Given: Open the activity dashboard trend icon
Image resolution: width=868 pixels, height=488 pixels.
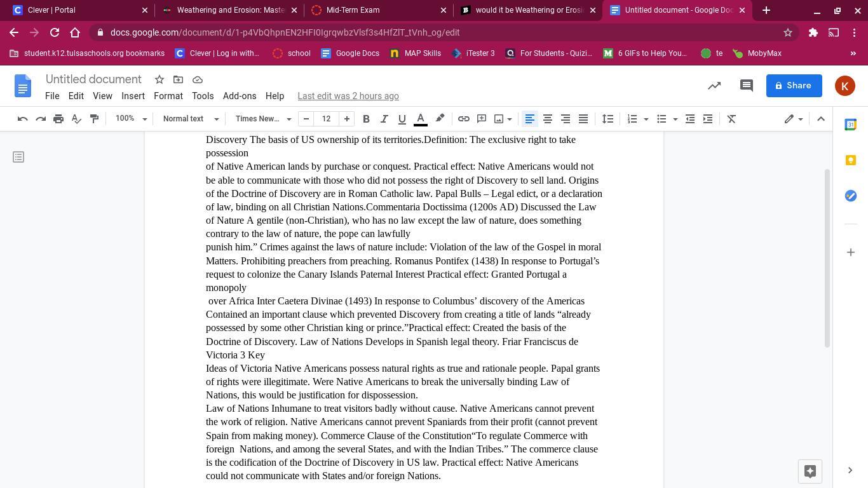Looking at the screenshot, I should pyautogui.click(x=714, y=86).
